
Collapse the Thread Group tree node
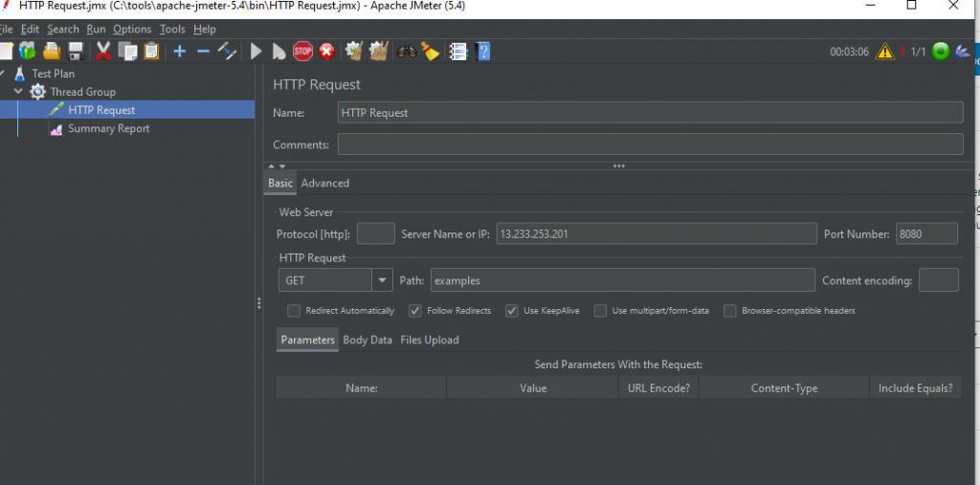[x=18, y=92]
